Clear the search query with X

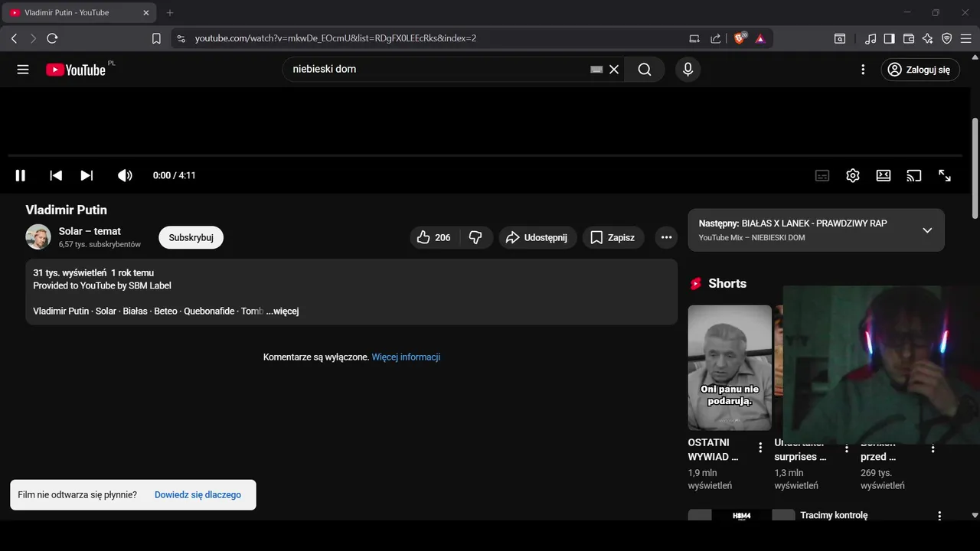(x=614, y=70)
